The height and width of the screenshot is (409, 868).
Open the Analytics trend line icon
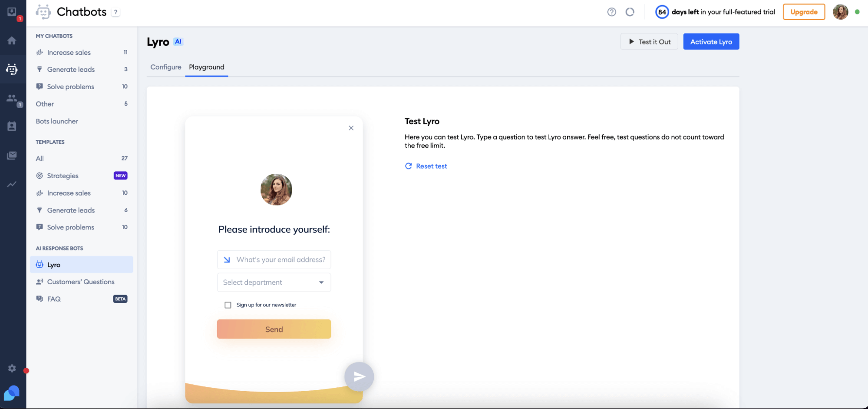[x=12, y=184]
